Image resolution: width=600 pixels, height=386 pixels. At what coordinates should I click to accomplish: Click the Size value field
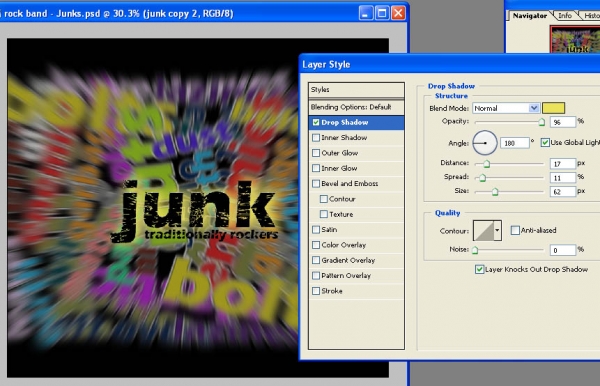pos(563,192)
